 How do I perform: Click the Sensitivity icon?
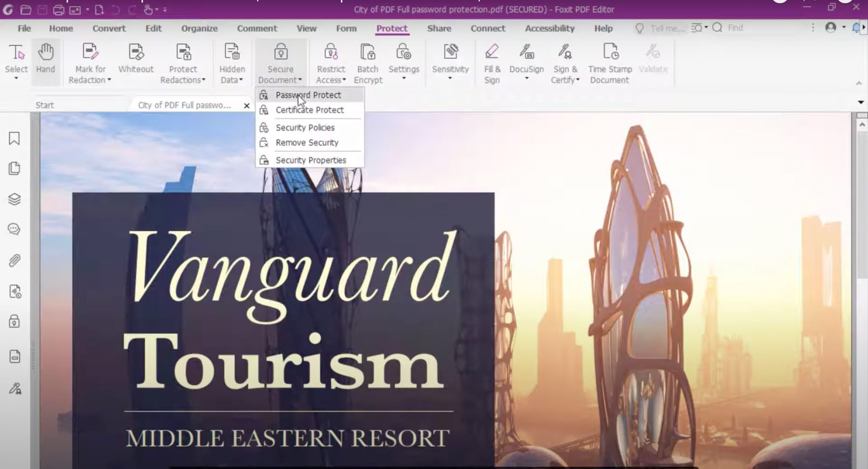click(450, 55)
